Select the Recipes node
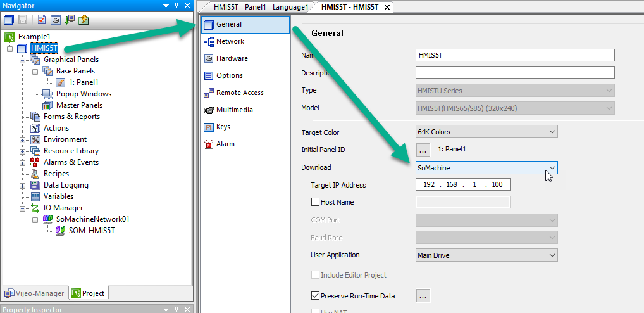This screenshot has width=644, height=313. coord(56,174)
